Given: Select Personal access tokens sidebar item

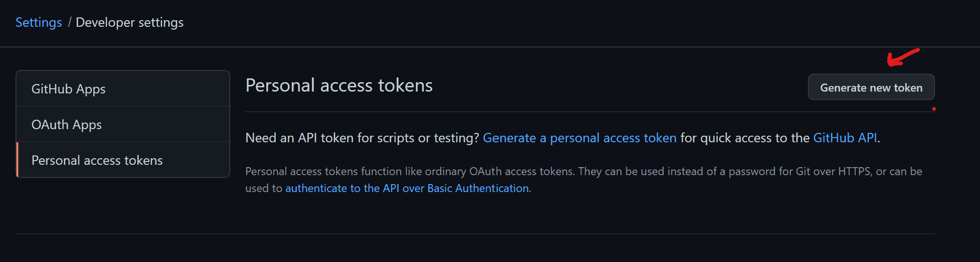Looking at the screenshot, I should point(123,160).
